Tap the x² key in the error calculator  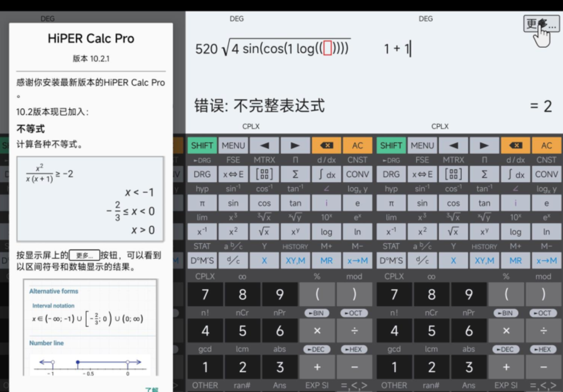[x=233, y=232]
